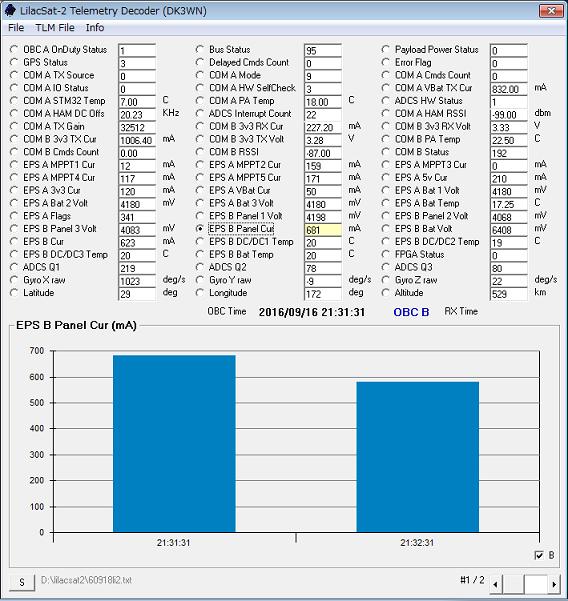
Task: Select the Altitude radio button
Action: [x=386, y=292]
